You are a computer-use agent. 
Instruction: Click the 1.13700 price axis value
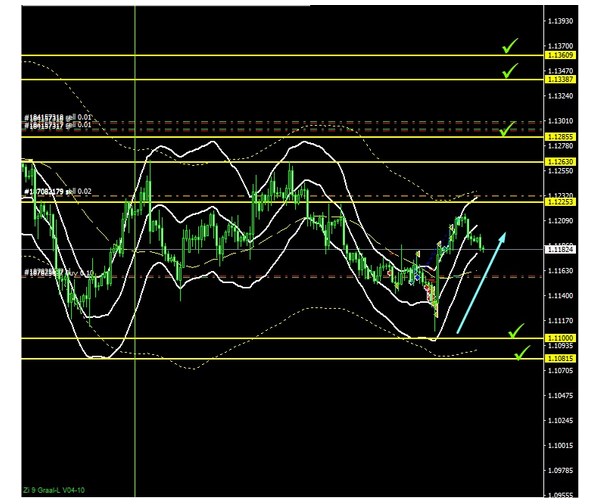click(x=560, y=46)
